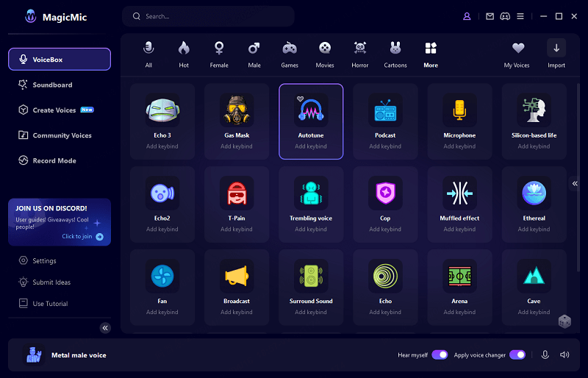The height and width of the screenshot is (378, 588).
Task: Open the More voice categories menu
Action: click(431, 54)
